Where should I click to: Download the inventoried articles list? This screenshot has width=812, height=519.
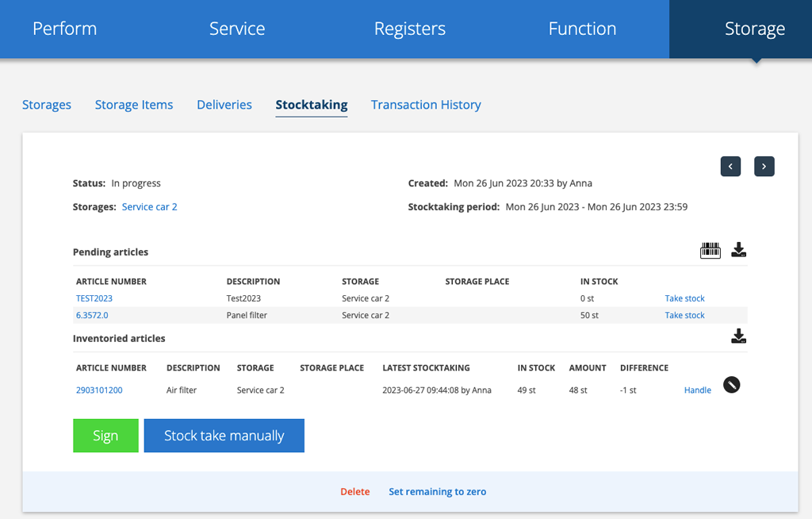pyautogui.click(x=738, y=336)
